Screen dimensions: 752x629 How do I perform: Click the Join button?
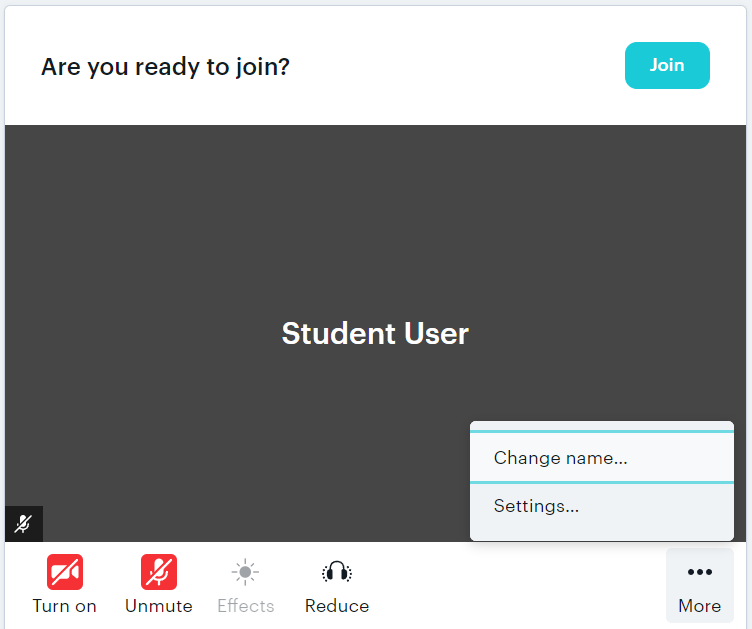click(x=667, y=65)
